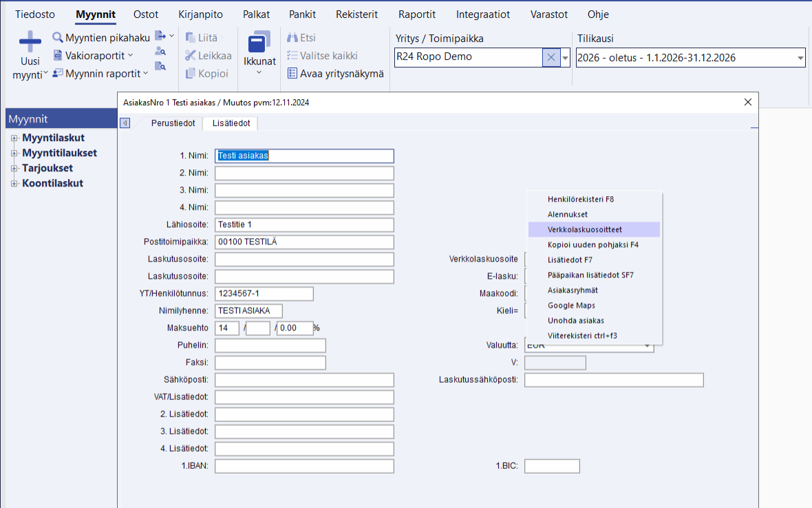Click the Maksuehto percent field 0.00
This screenshot has width=812, height=508.
pyautogui.click(x=295, y=328)
